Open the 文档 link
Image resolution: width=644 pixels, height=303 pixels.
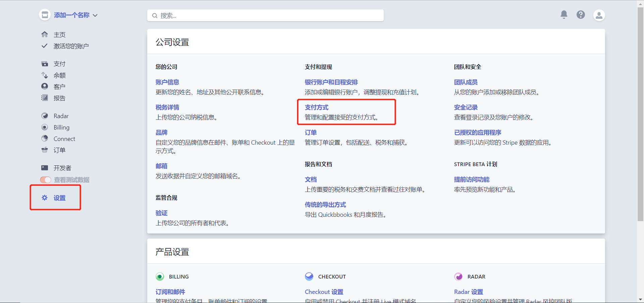(x=311, y=180)
